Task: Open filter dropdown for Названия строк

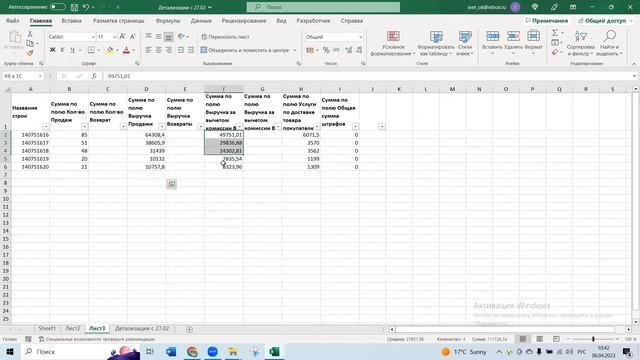Action: [x=46, y=127]
